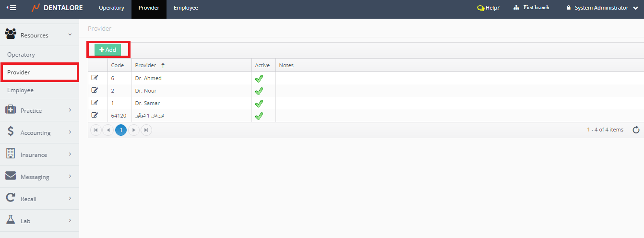Expand the Accounting sidebar section
644x238 pixels.
pyautogui.click(x=38, y=132)
